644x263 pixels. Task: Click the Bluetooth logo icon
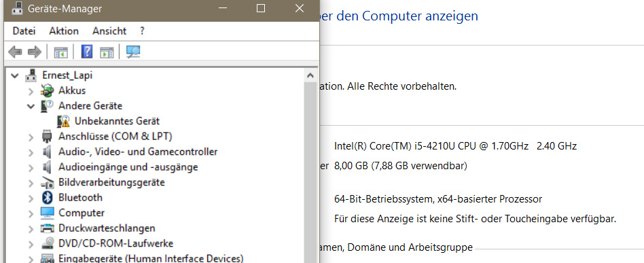(x=48, y=198)
